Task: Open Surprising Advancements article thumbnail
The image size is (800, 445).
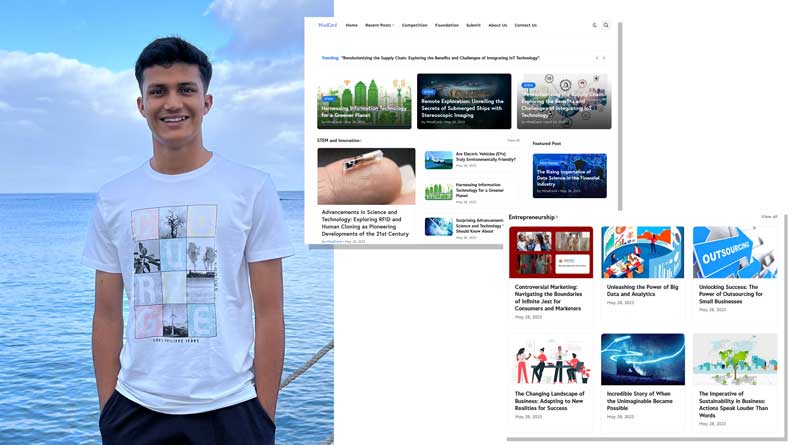Action: 439,227
